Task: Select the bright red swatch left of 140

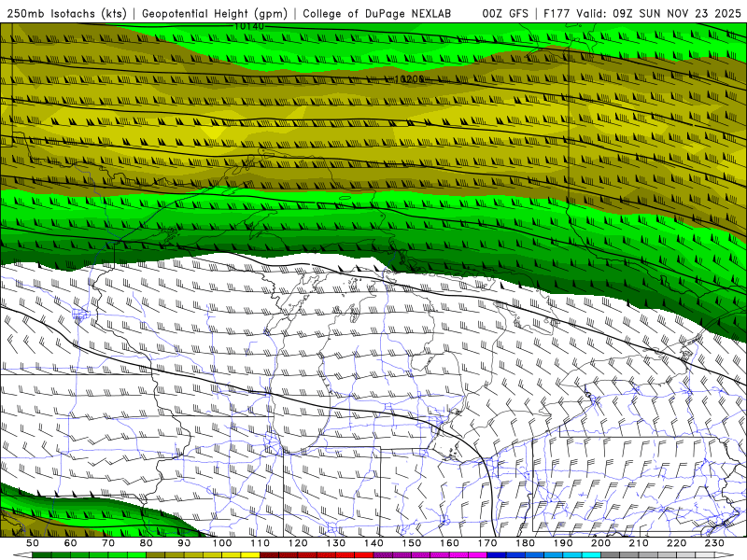Action: 364,555
